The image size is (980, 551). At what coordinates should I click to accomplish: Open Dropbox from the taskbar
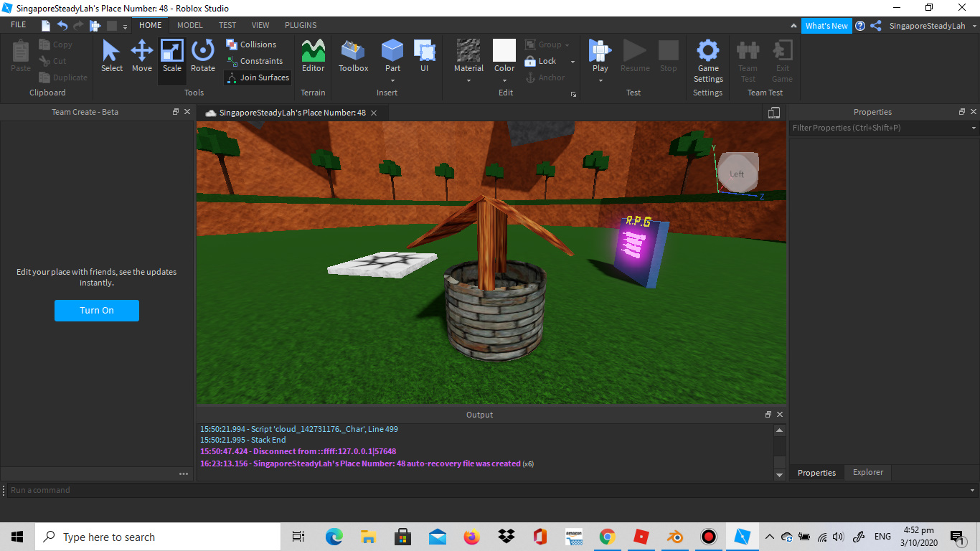coord(506,537)
